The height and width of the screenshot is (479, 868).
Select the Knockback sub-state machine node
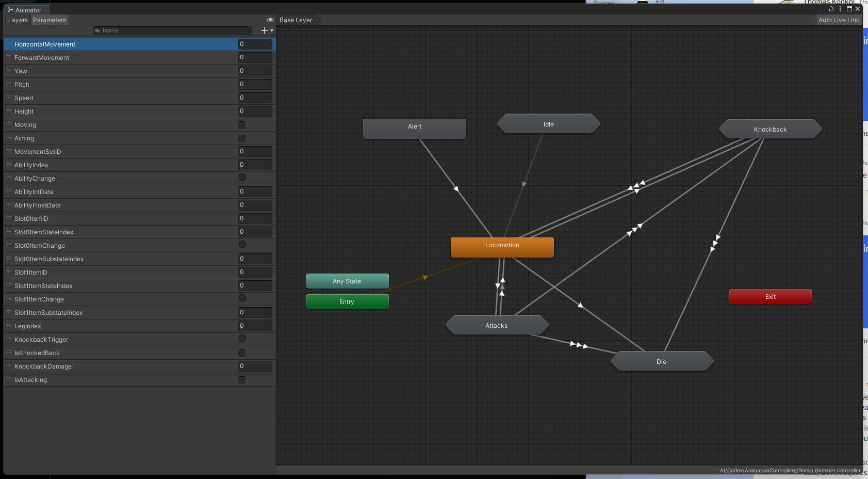[771, 129]
